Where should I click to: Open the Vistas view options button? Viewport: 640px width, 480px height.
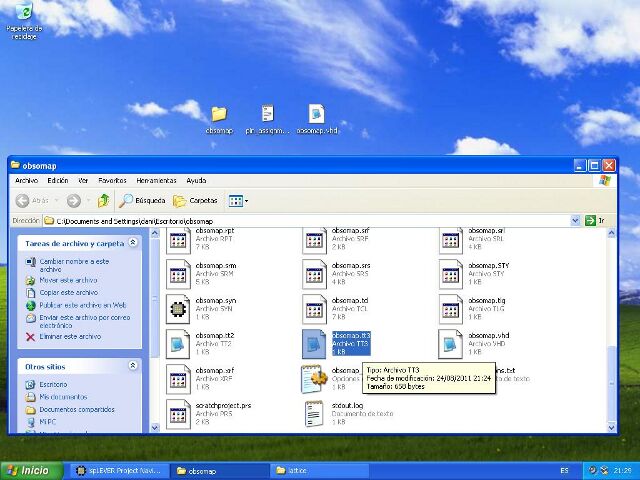pyautogui.click(x=238, y=200)
